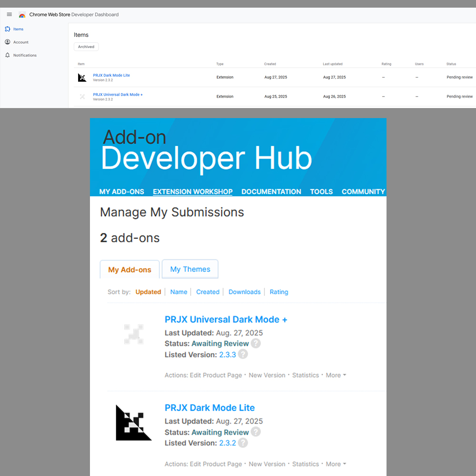476x476 pixels.
Task: Open Items section in sidebar
Action: (x=18, y=29)
